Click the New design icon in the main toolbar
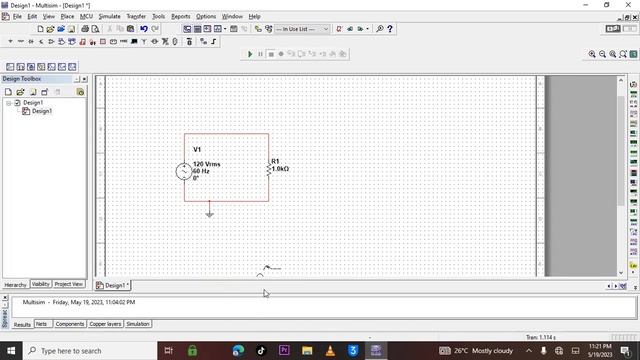The height and width of the screenshot is (360, 640). (x=40, y=29)
